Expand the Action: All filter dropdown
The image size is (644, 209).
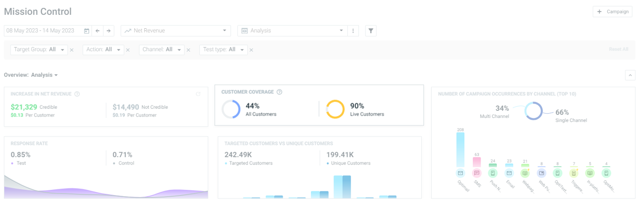[103, 49]
